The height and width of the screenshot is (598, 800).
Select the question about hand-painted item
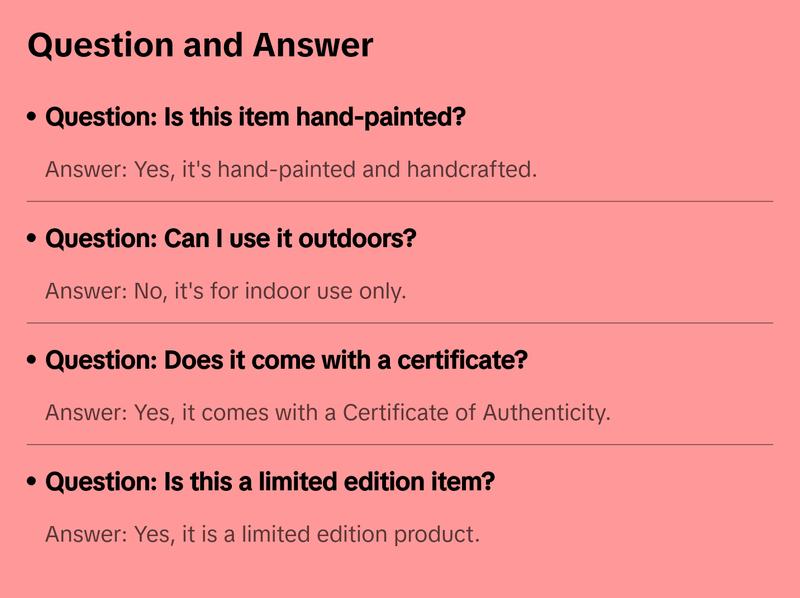pyautogui.click(x=256, y=117)
